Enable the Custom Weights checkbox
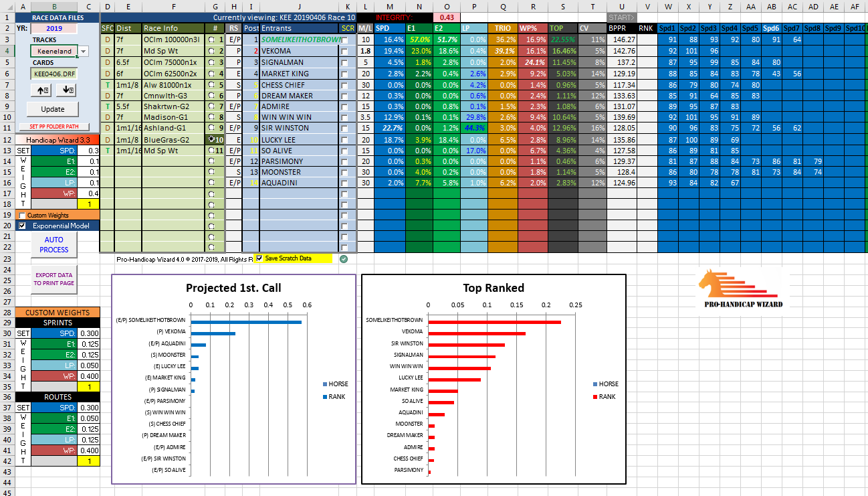The height and width of the screenshot is (496, 868). 23,216
